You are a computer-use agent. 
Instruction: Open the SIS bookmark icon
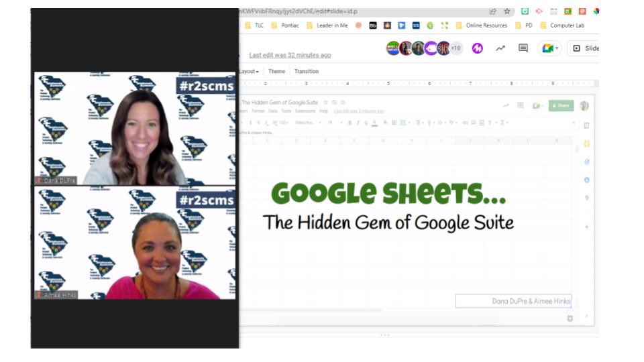[416, 25]
